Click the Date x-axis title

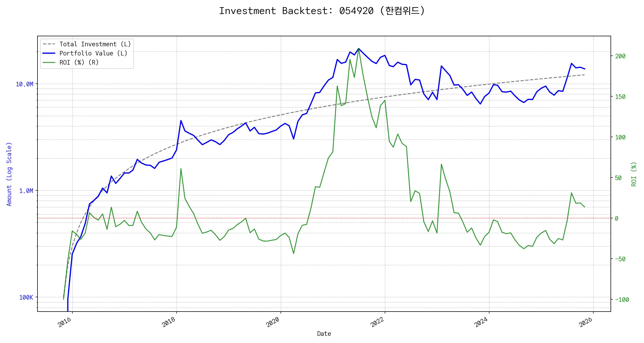click(x=324, y=334)
